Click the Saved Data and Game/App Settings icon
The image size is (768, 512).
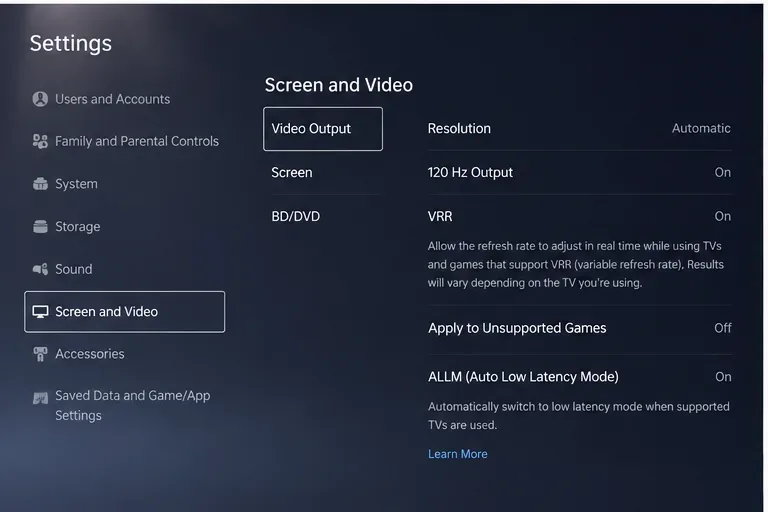pyautogui.click(x=40, y=398)
